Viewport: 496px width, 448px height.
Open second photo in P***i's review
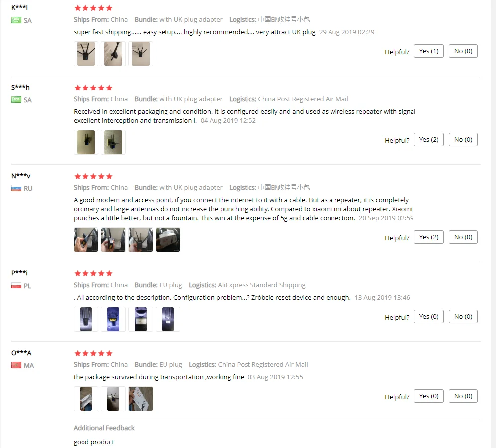click(113, 319)
